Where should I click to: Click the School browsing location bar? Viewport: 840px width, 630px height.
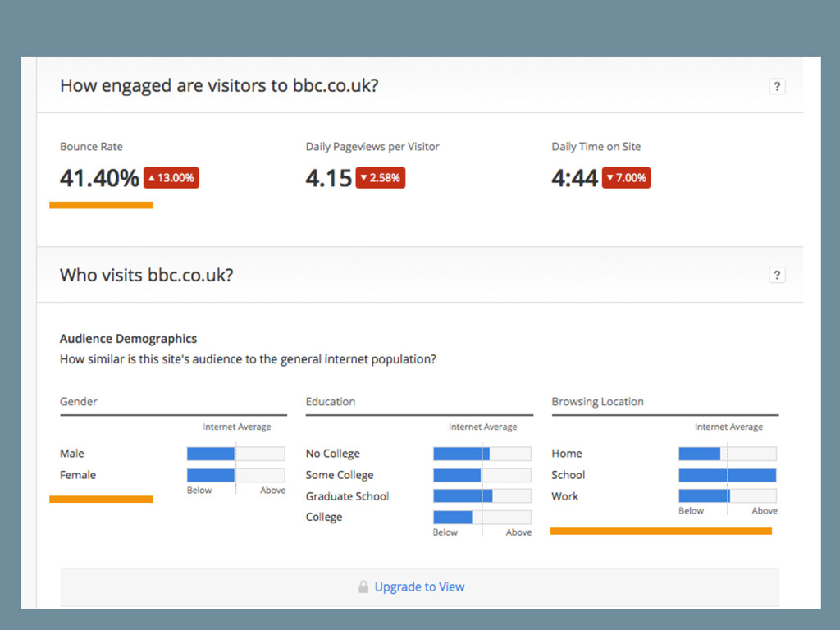pos(728,475)
